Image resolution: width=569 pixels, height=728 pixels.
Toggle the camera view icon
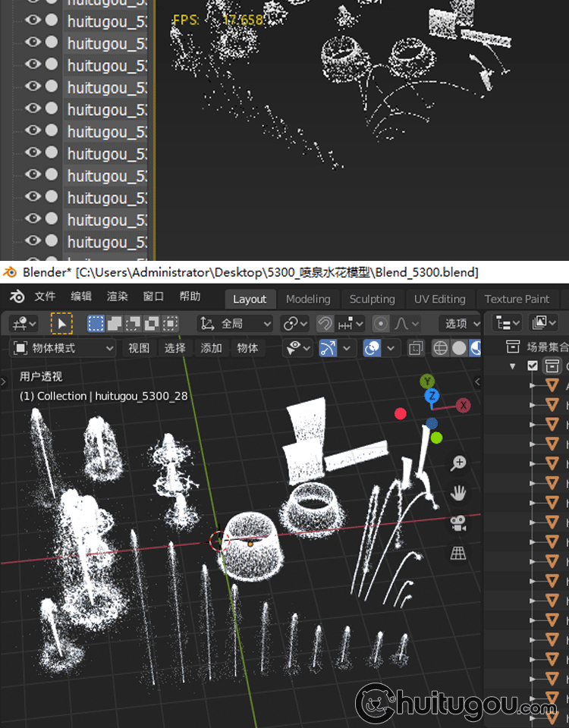[458, 523]
